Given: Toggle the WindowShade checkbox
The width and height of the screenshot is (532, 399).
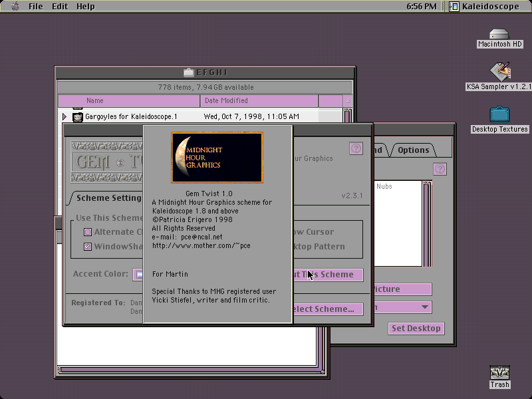Looking at the screenshot, I should point(88,247).
